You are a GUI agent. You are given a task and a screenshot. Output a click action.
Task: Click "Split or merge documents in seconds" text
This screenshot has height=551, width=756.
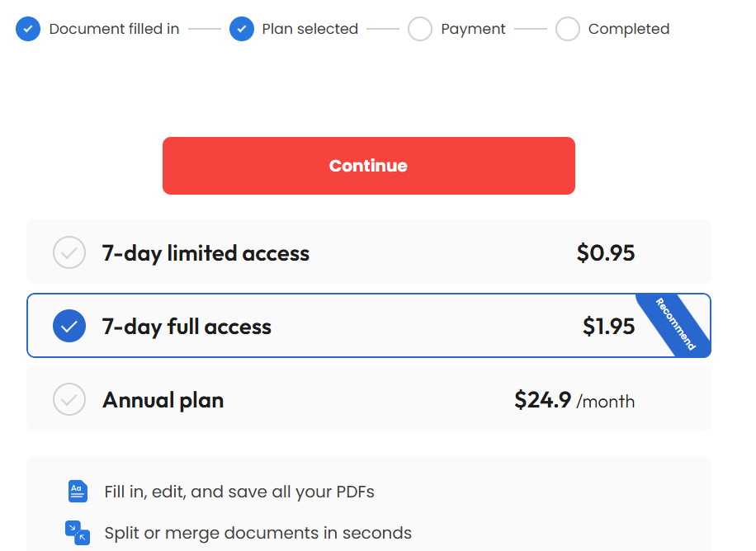click(x=258, y=532)
